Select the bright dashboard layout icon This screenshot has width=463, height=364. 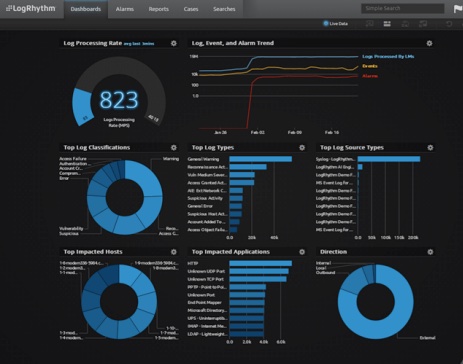click(387, 24)
